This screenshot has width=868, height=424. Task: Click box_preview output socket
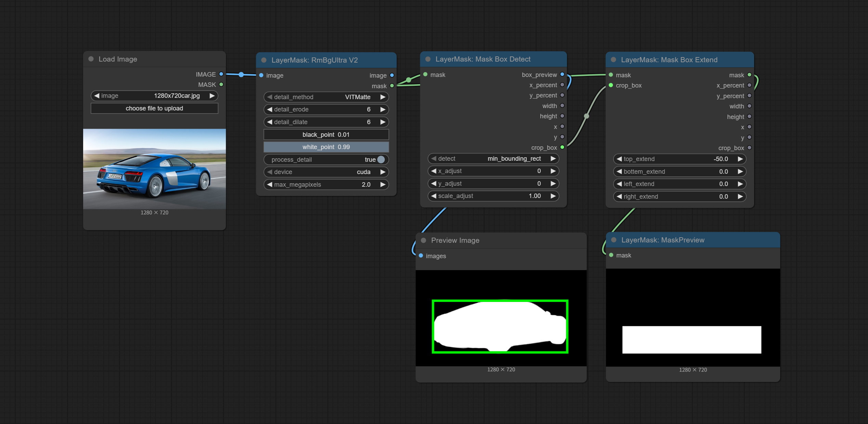tap(562, 75)
